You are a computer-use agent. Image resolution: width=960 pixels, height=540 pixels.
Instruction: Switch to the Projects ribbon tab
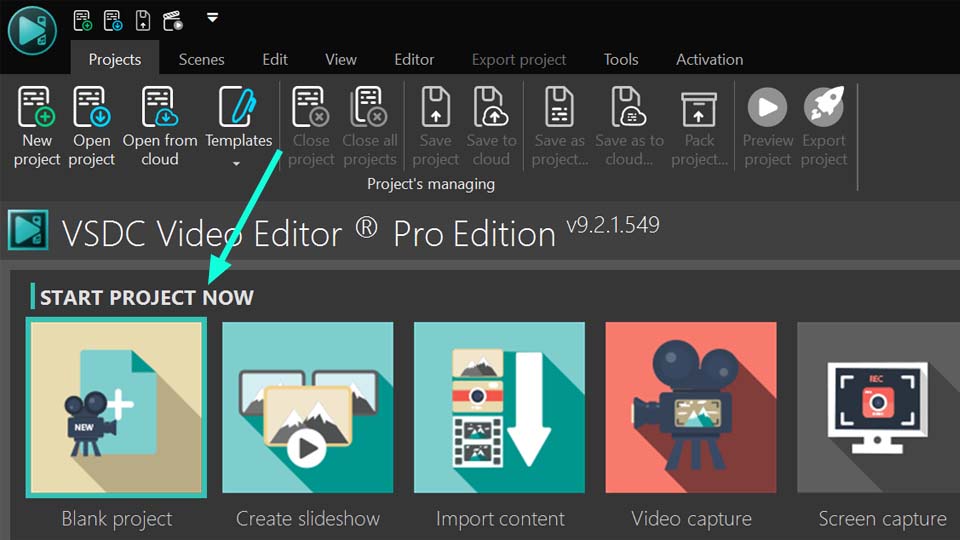(115, 59)
